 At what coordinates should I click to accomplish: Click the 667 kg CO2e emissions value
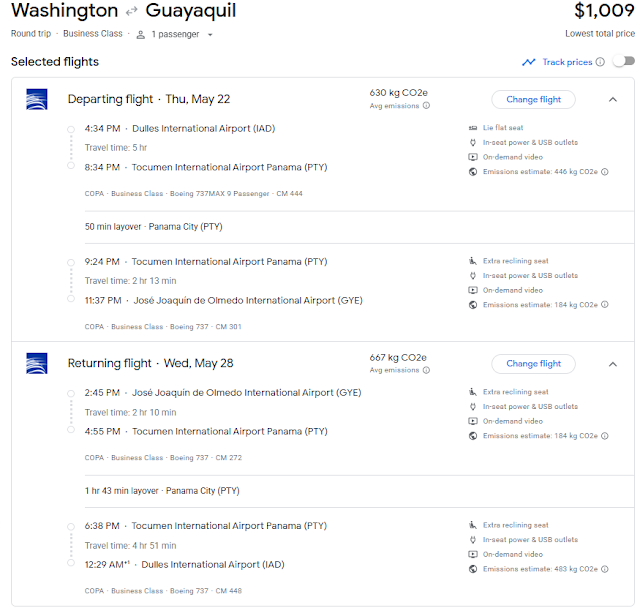(x=398, y=357)
